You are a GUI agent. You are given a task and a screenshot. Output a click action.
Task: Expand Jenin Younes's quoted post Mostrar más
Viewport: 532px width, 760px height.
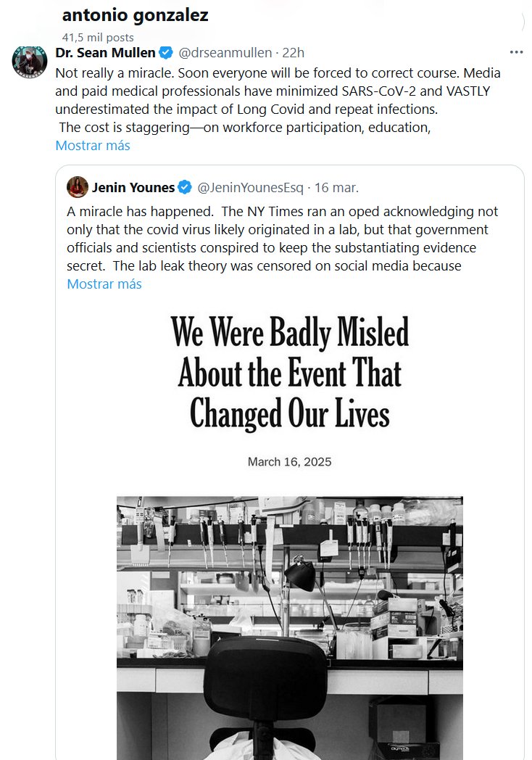(104, 284)
